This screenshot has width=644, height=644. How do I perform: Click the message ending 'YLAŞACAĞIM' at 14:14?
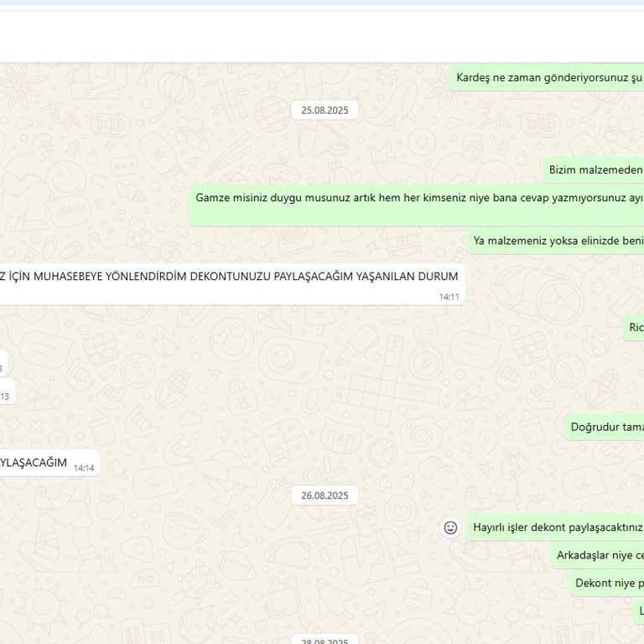click(x=49, y=463)
